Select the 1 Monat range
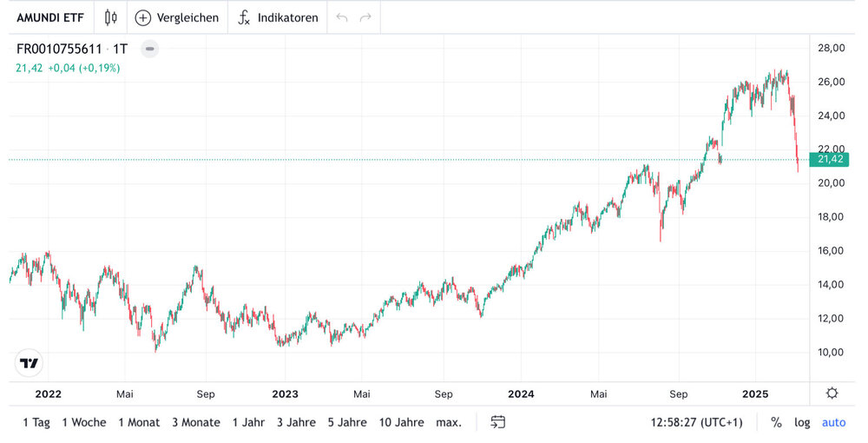Image resolution: width=868 pixels, height=443 pixels. (139, 422)
